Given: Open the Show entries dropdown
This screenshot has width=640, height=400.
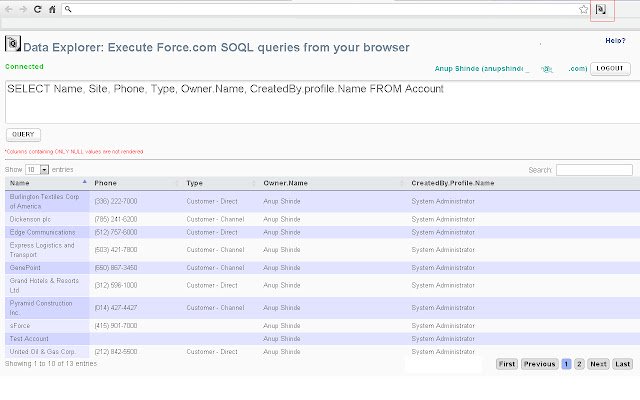Looking at the screenshot, I should click(37, 169).
